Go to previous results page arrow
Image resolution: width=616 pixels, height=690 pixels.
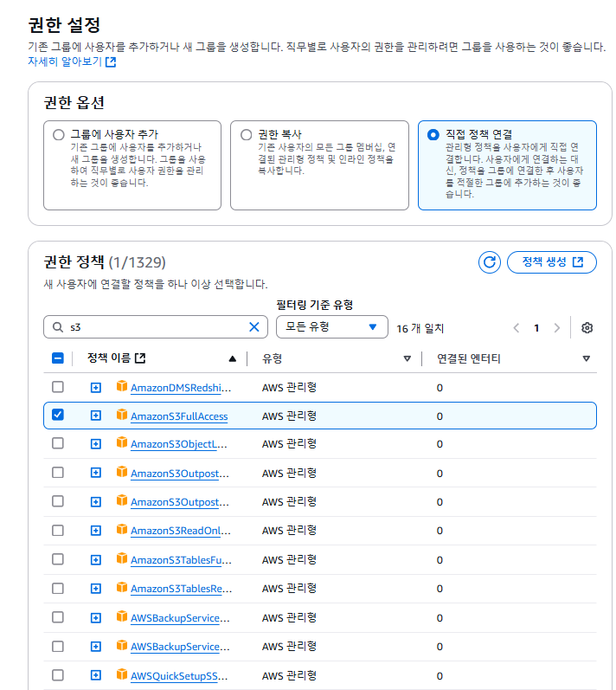[x=517, y=328]
